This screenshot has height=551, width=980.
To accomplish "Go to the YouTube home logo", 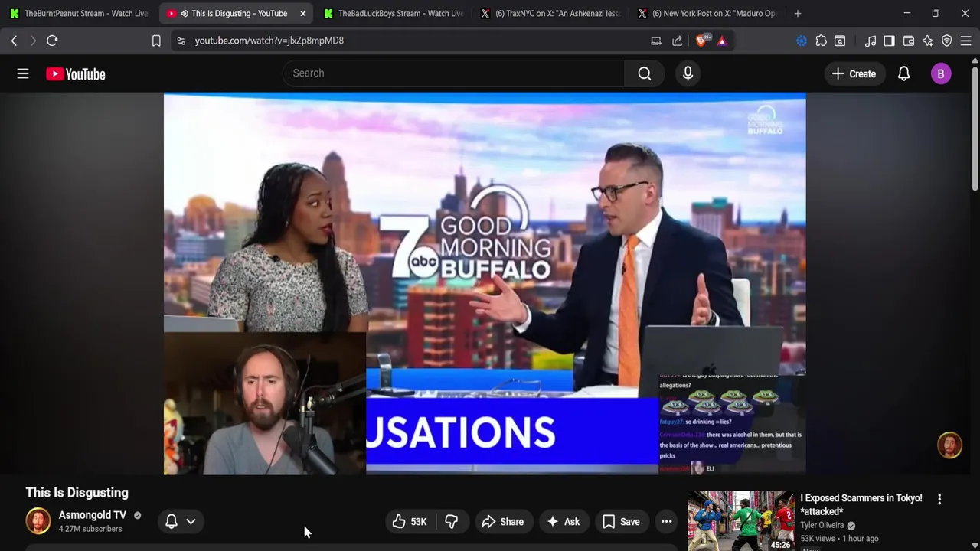I will (x=75, y=73).
